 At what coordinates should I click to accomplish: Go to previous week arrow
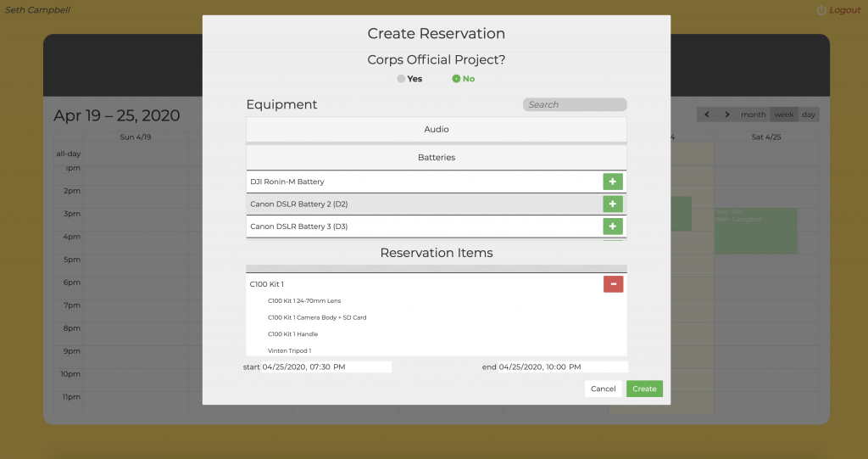coord(708,115)
